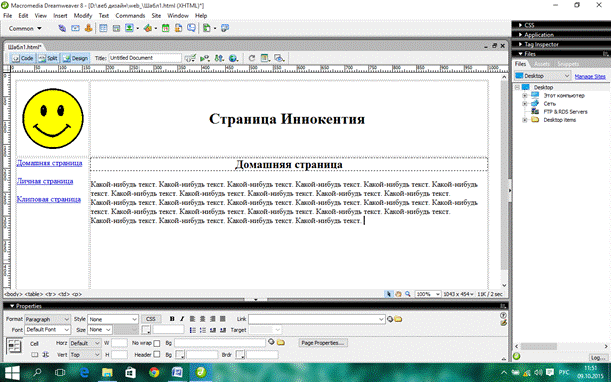611x382 pixels.
Task: Open the File menu
Action: pyautogui.click(x=7, y=16)
